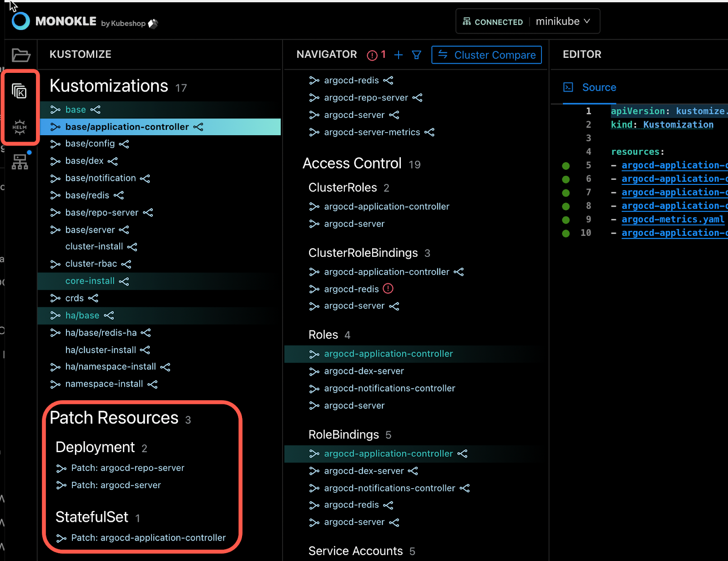
Task: Click incoming links icon for Patch: argocd-application-controller
Action: pos(61,538)
